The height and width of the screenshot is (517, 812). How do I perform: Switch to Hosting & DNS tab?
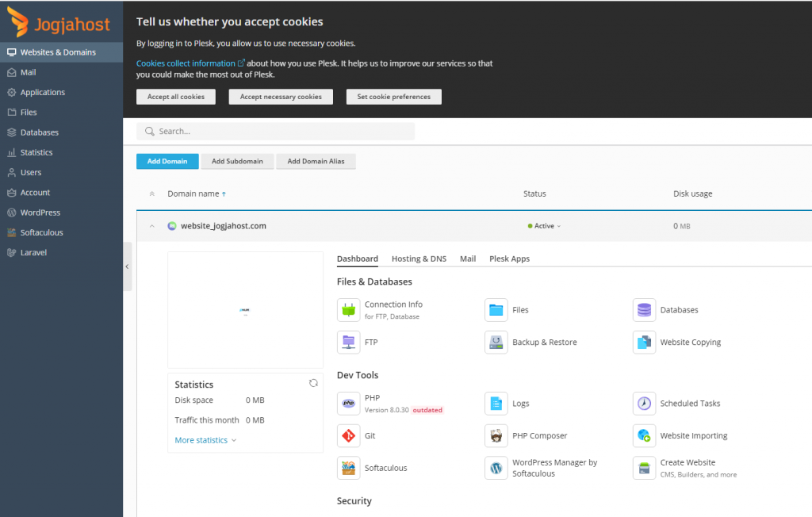pyautogui.click(x=419, y=258)
